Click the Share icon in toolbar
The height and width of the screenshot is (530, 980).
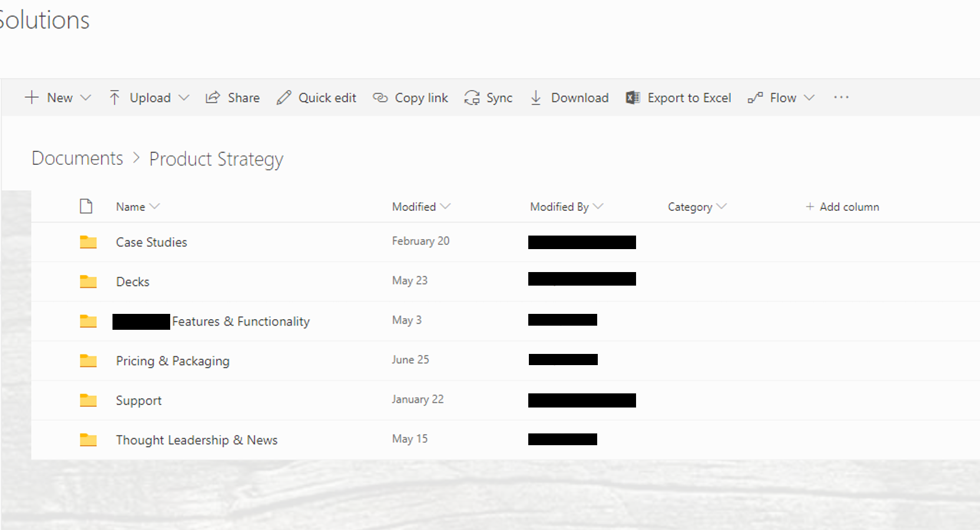coord(213,97)
